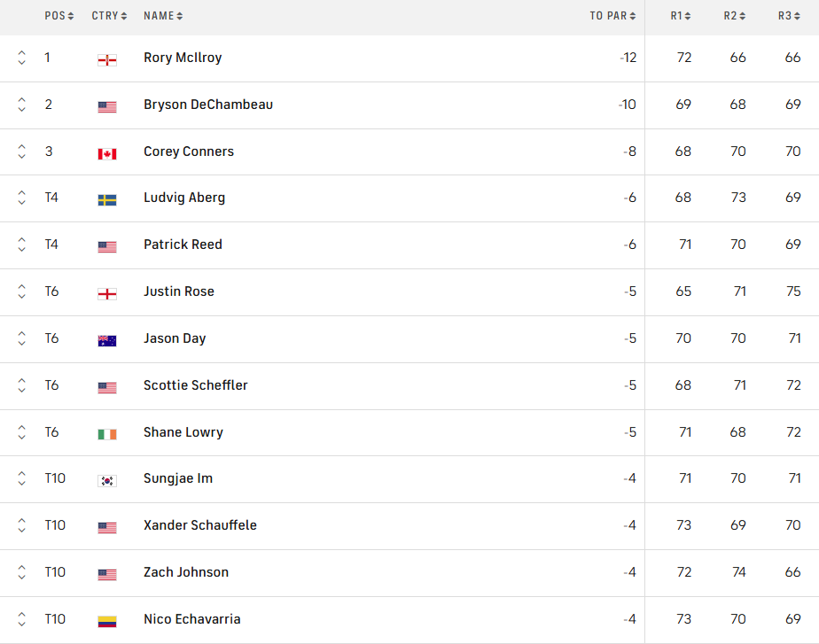Expand Zach Johnson's row chevron
Image resolution: width=819 pixels, height=644 pixels.
(21, 573)
